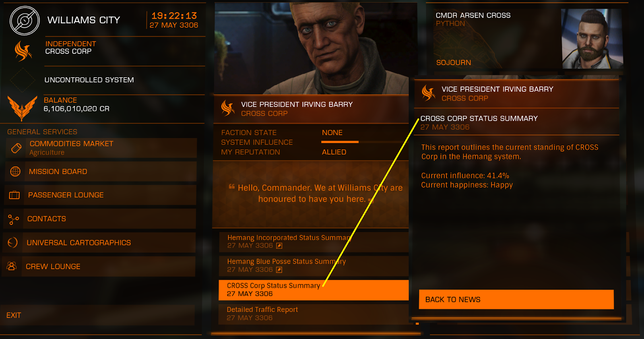The image size is (644, 339).
Task: Open the Passenger Lounge
Action: 100,195
